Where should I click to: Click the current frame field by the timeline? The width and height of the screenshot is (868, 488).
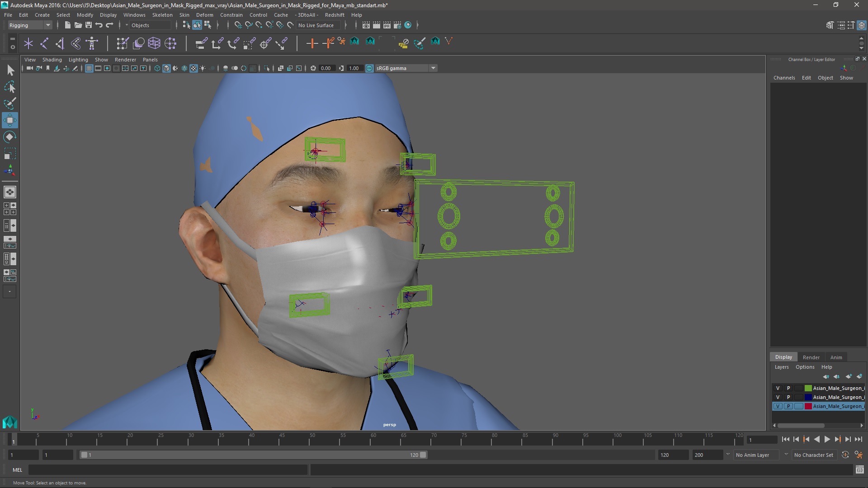(762, 440)
